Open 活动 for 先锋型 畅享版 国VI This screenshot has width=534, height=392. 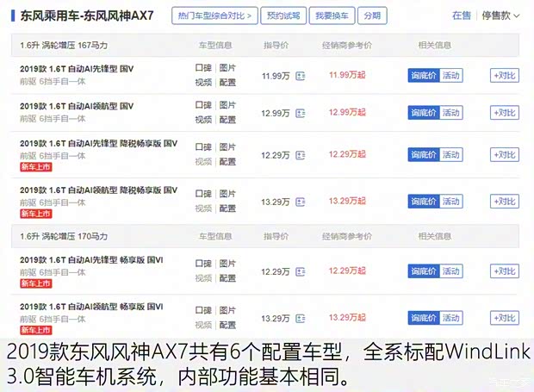(451, 271)
